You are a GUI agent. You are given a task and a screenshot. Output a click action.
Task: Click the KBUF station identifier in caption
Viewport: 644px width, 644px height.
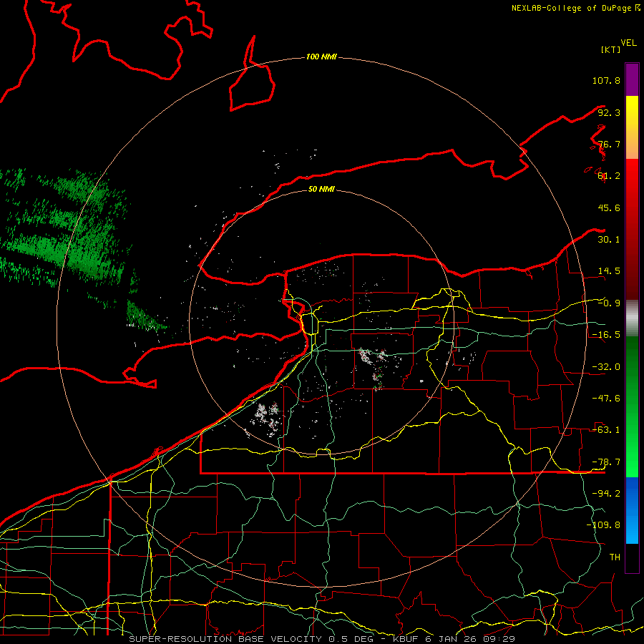[x=406, y=639]
